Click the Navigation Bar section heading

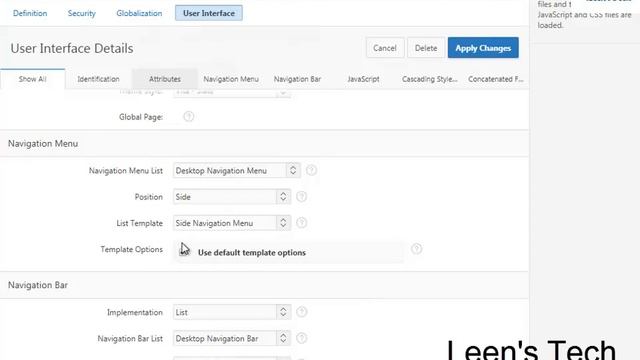(38, 285)
